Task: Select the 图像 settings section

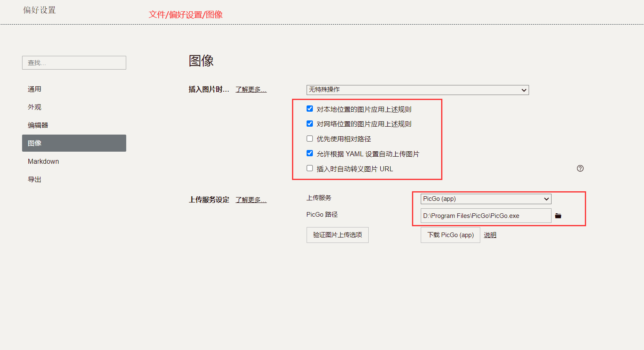Action: 74,143
